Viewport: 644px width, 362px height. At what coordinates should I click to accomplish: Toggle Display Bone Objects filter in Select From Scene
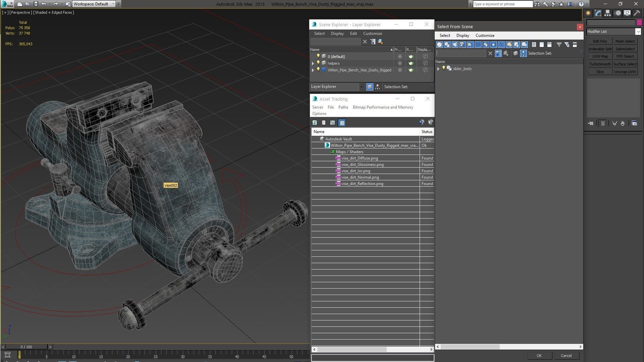pyautogui.click(x=501, y=45)
